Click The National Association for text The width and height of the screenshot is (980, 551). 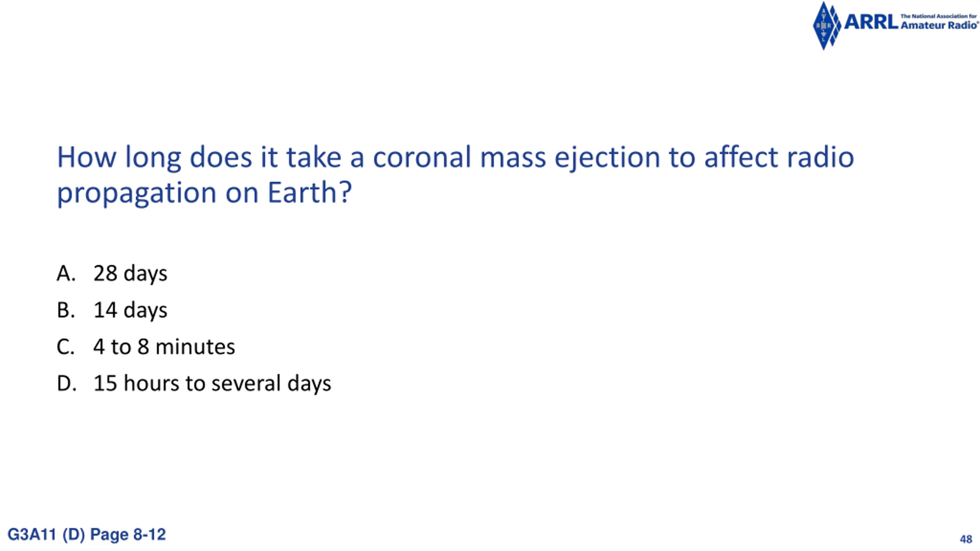(x=939, y=16)
